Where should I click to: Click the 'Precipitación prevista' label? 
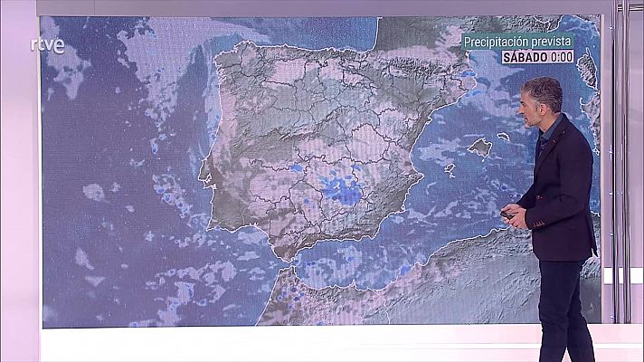pyautogui.click(x=517, y=42)
